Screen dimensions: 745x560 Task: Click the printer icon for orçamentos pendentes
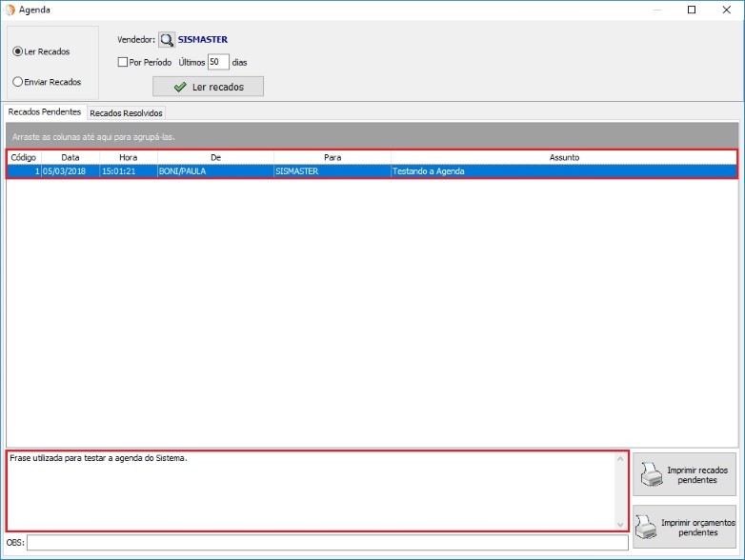click(x=646, y=526)
